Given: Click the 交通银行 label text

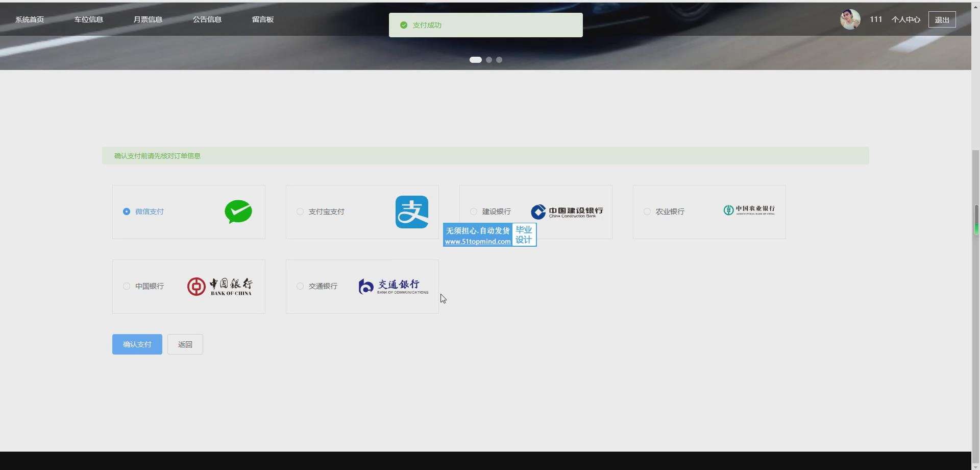Looking at the screenshot, I should (323, 286).
